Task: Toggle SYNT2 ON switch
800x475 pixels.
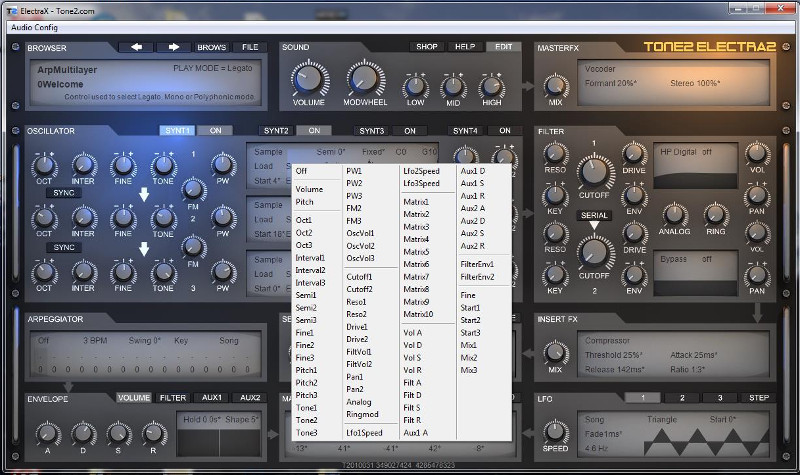Action: click(x=314, y=131)
